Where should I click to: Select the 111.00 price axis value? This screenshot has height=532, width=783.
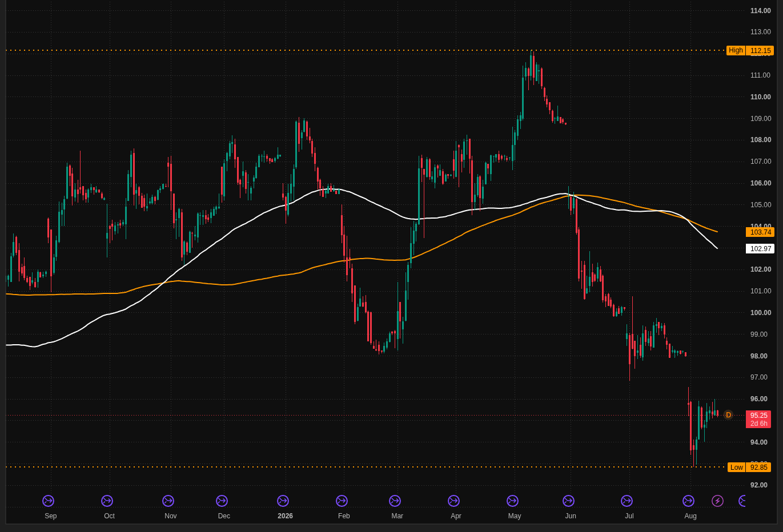[x=760, y=75]
